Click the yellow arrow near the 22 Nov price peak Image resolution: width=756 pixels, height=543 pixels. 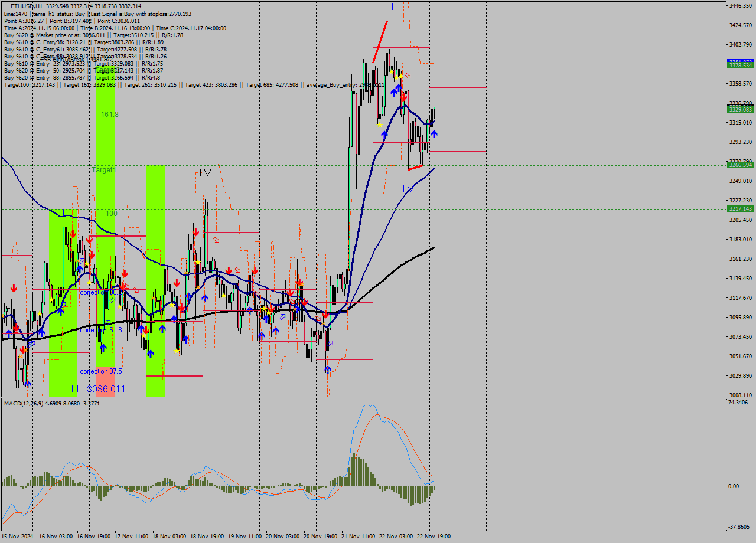391,71
